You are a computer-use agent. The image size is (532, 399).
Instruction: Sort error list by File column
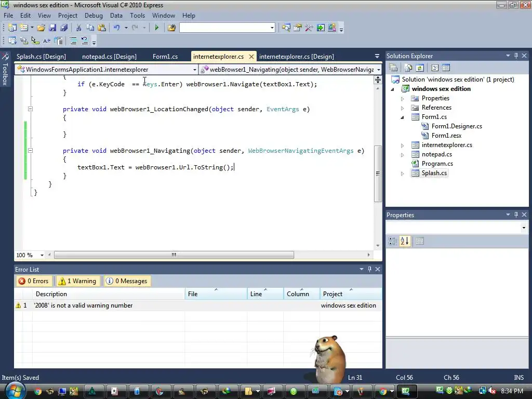(216, 294)
